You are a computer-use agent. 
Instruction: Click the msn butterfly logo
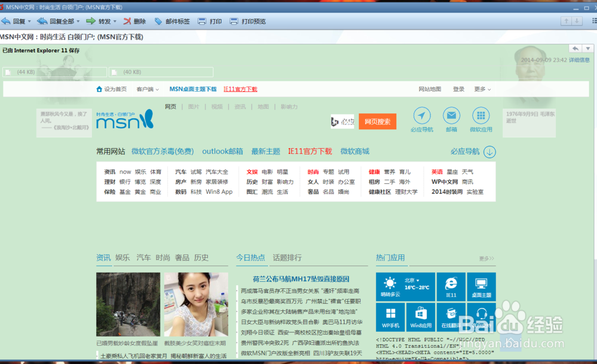[125, 119]
